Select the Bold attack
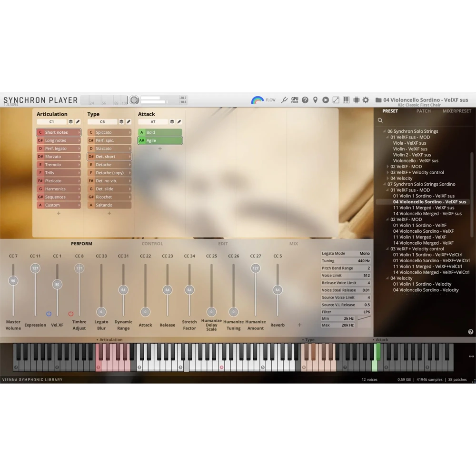Screen dimensions: 476x476 tap(160, 132)
